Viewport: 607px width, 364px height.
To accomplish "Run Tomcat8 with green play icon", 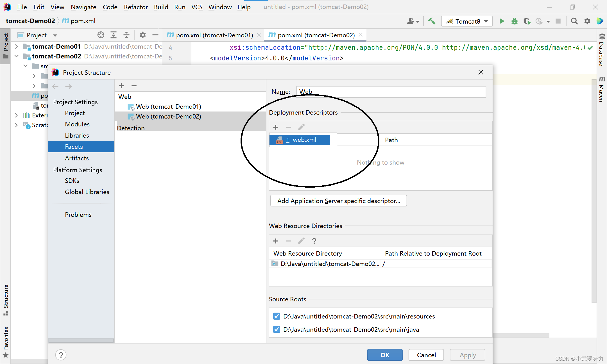I will point(502,21).
